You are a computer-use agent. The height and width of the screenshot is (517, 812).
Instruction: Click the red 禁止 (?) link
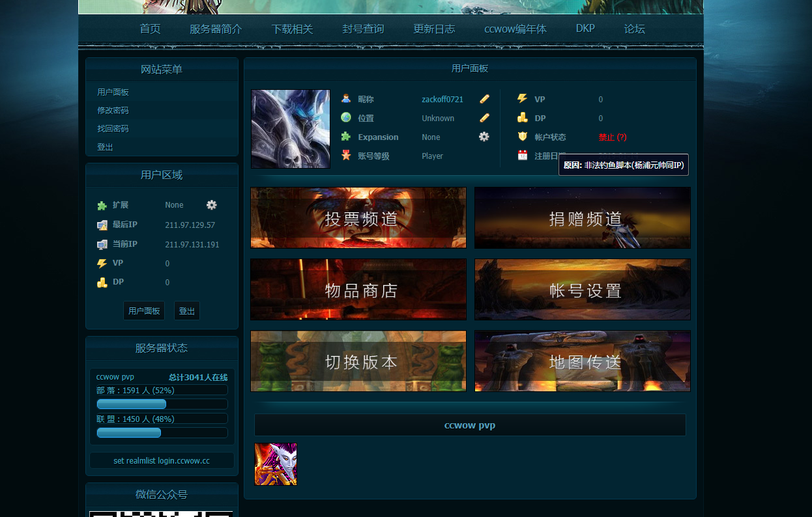pyautogui.click(x=611, y=137)
